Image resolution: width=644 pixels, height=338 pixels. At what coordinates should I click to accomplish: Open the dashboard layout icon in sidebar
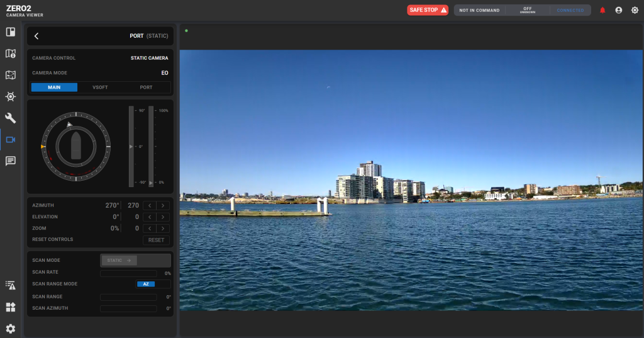(11, 32)
